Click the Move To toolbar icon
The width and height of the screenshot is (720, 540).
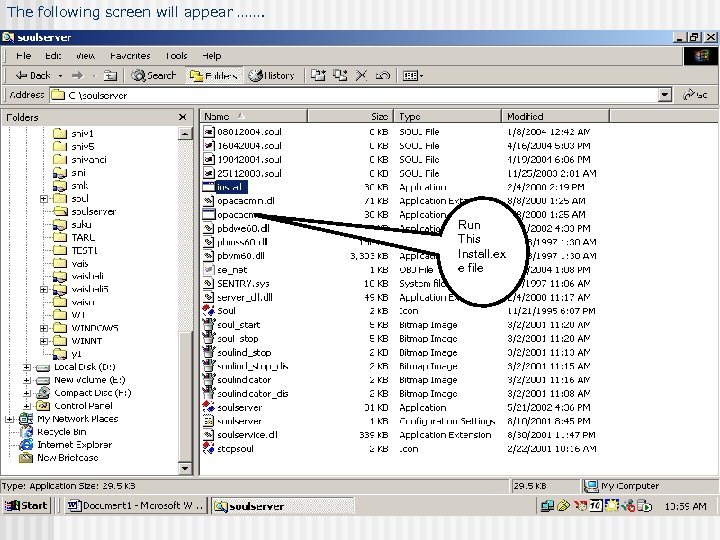click(x=318, y=75)
